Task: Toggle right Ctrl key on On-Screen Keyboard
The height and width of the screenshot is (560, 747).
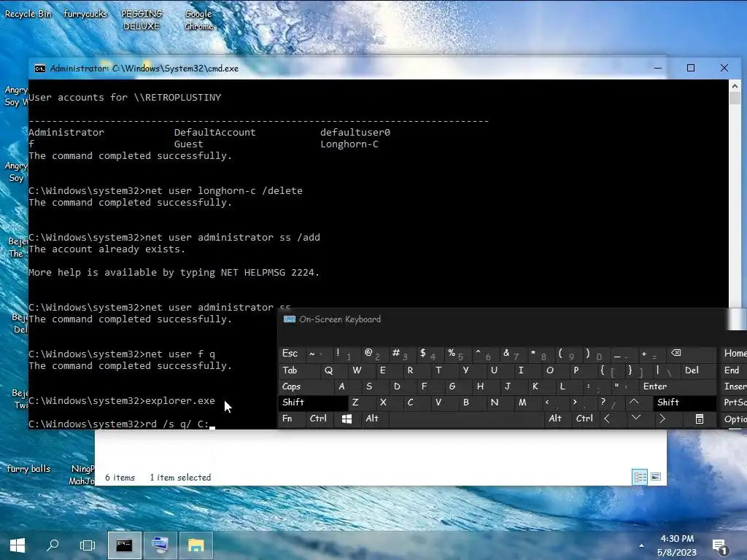Action: tap(584, 419)
